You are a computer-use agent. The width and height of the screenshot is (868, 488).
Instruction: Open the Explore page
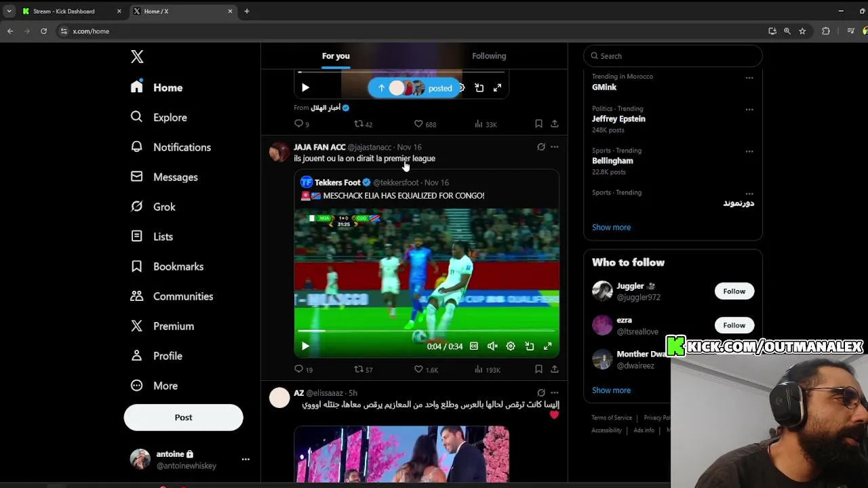159,117
